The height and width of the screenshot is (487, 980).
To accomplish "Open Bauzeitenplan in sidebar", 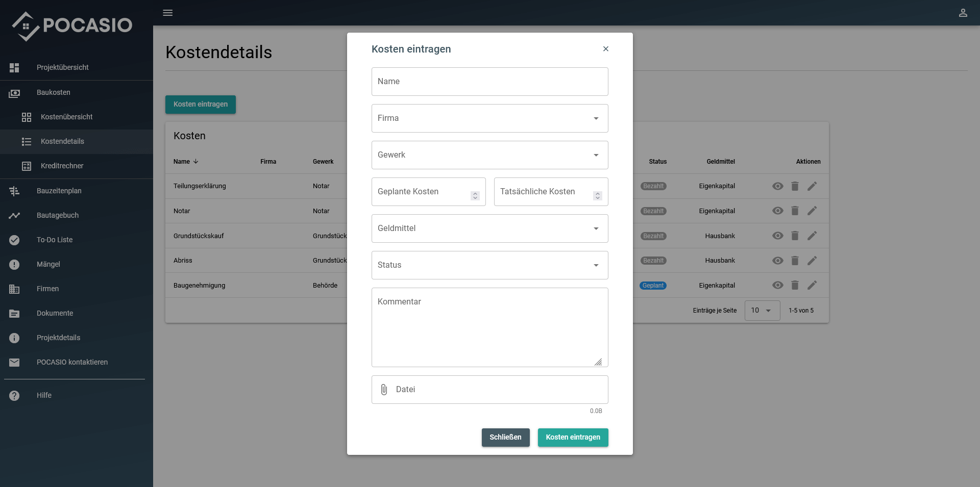I will (77, 191).
